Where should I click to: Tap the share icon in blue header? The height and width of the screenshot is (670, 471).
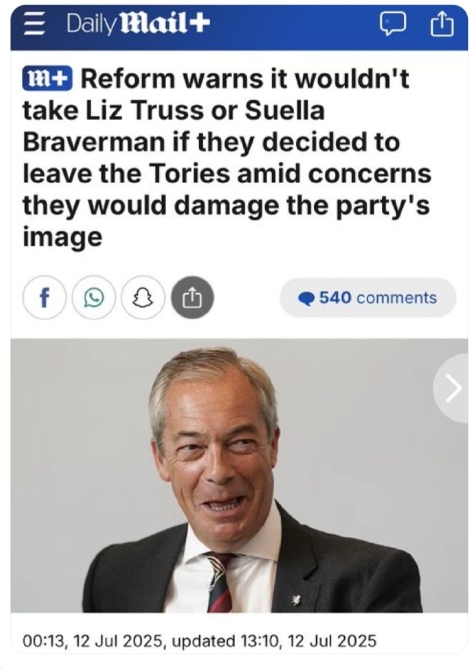click(x=442, y=24)
